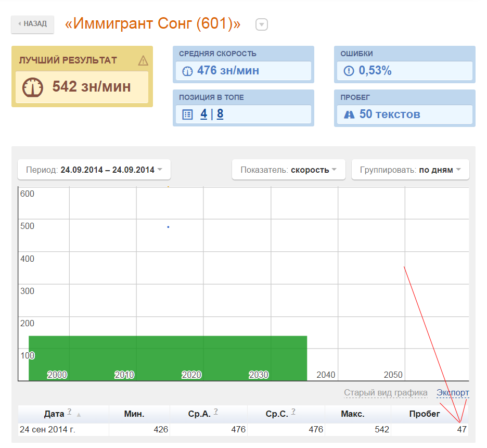Go back with the НАЗАД button

33,24
